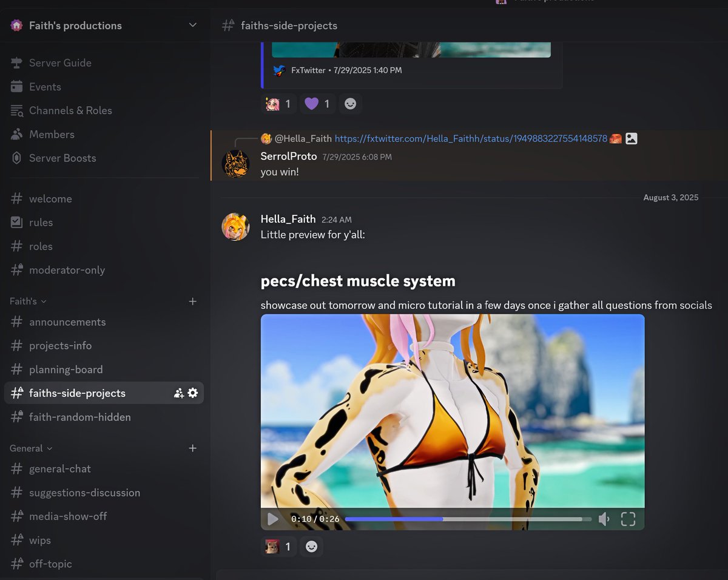Open Server Guide from the sidebar
Viewport: 728px width, 580px height.
(60, 62)
